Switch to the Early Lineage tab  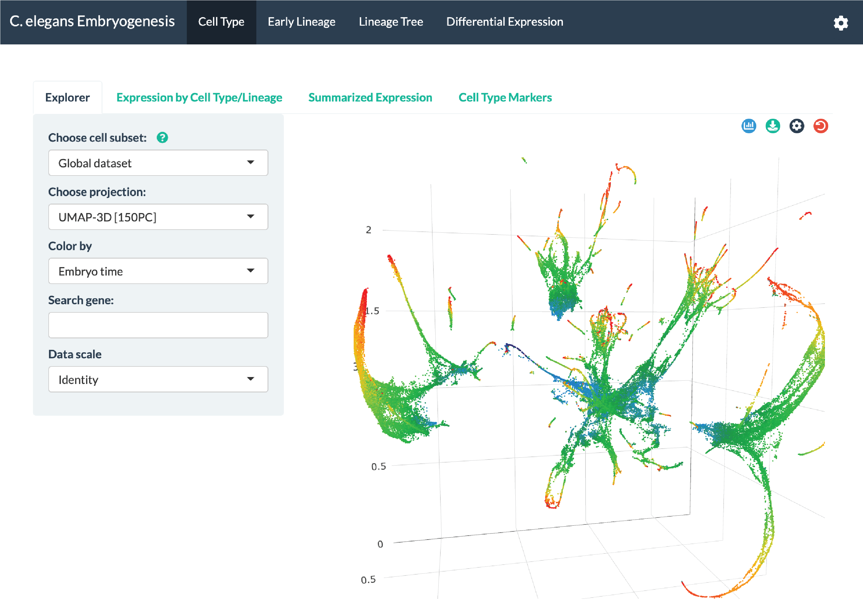(301, 22)
